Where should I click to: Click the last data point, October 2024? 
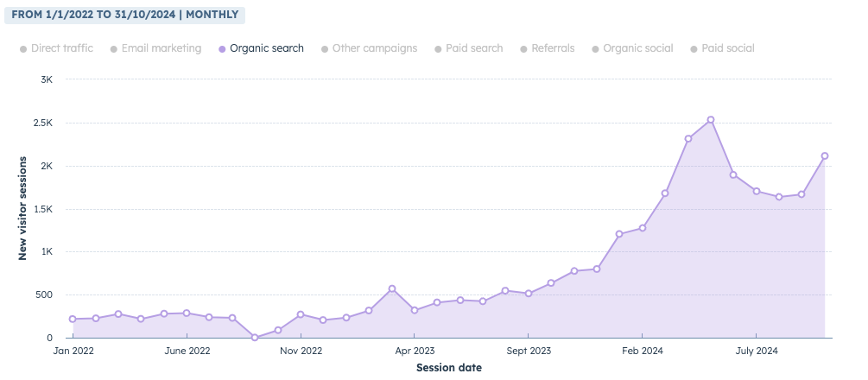pos(825,156)
